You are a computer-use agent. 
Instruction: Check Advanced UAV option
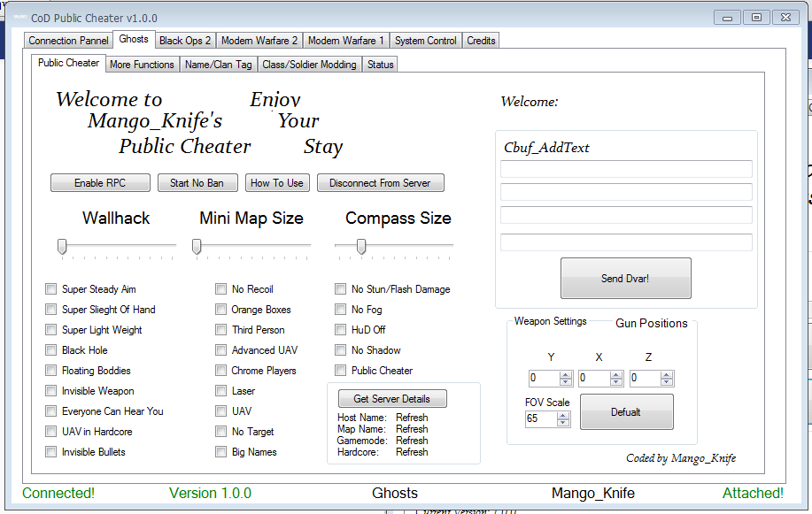[221, 350]
